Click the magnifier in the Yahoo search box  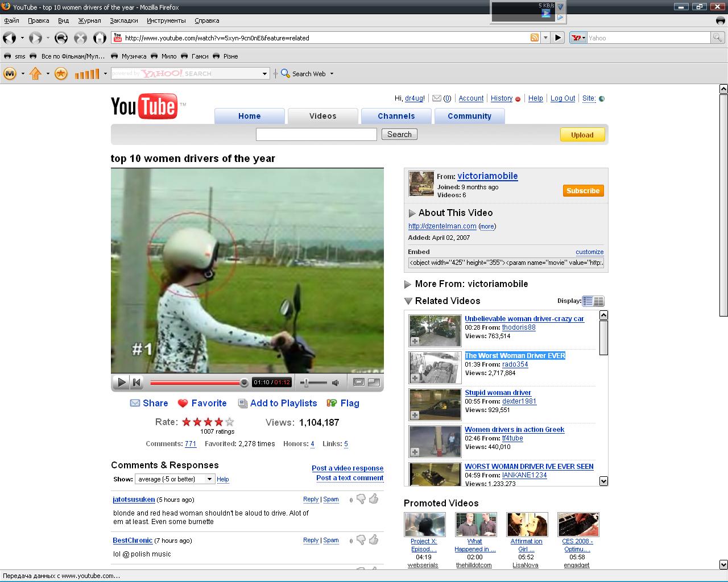pyautogui.click(x=718, y=38)
